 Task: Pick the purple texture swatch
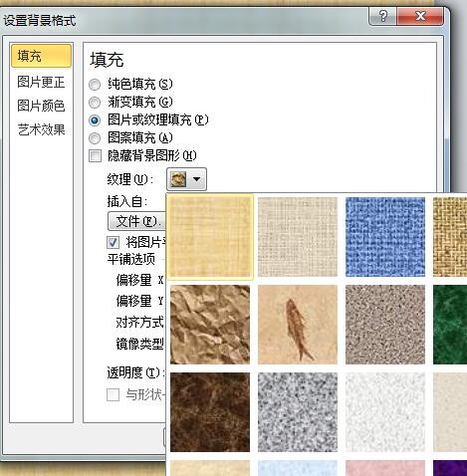pos(450,468)
